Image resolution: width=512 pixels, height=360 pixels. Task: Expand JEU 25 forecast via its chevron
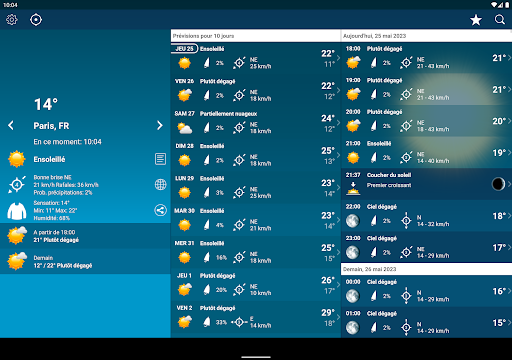338,58
